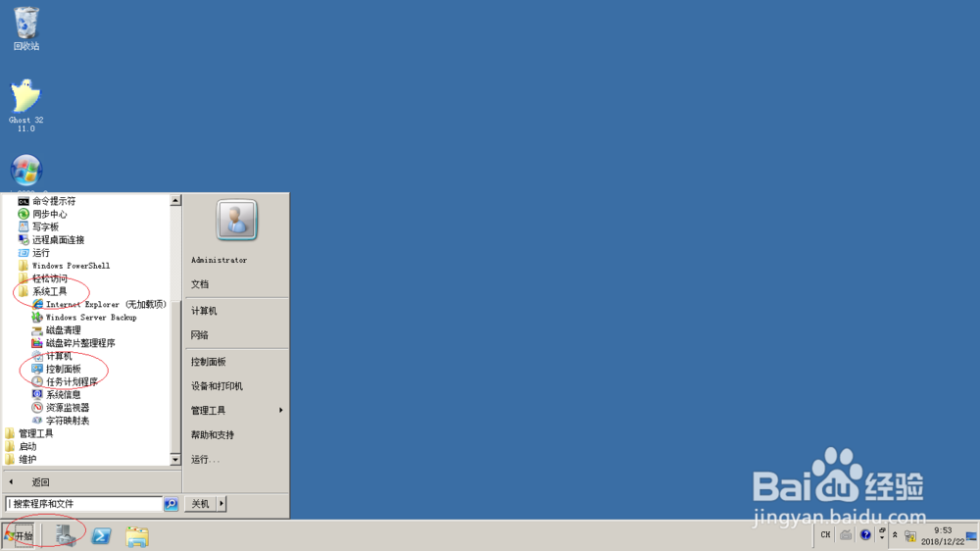Click the 开始 Start button
The width and height of the screenshot is (980, 551).
coord(19,536)
